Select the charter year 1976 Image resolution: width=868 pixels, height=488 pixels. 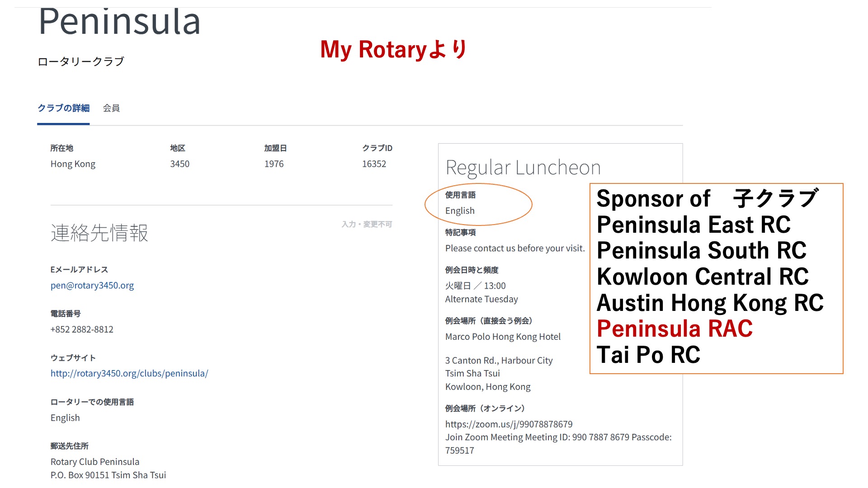tap(274, 164)
